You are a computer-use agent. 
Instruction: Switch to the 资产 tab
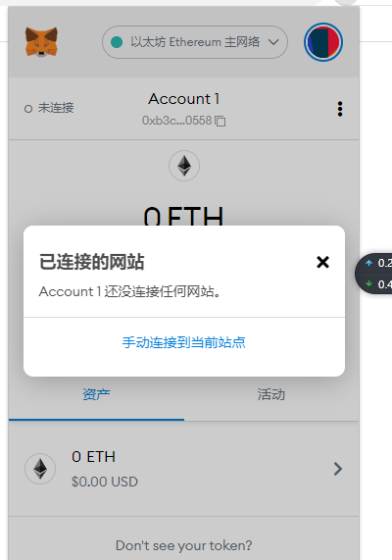96,394
